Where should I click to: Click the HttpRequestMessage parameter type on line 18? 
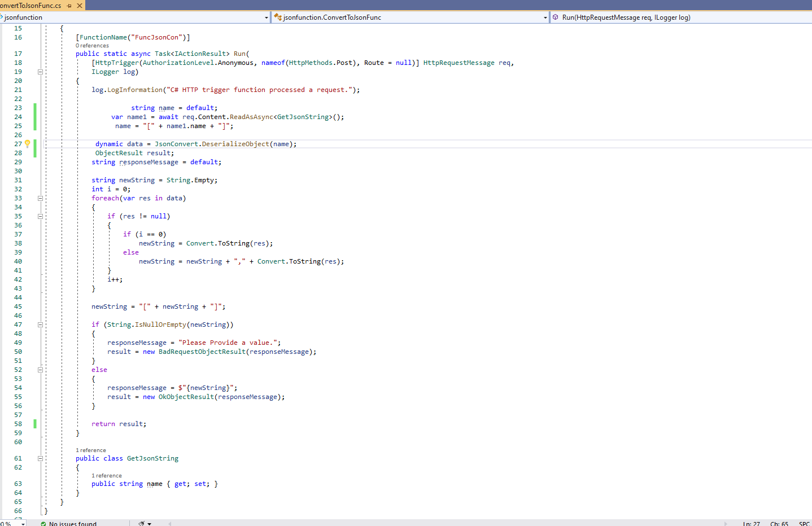pos(459,63)
